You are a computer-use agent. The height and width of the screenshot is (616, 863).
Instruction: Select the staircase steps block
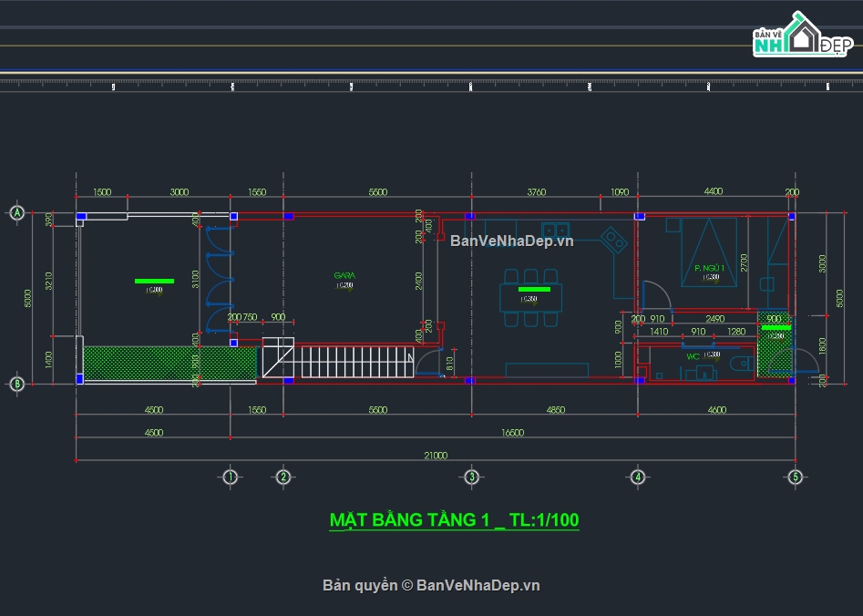[x=351, y=361]
